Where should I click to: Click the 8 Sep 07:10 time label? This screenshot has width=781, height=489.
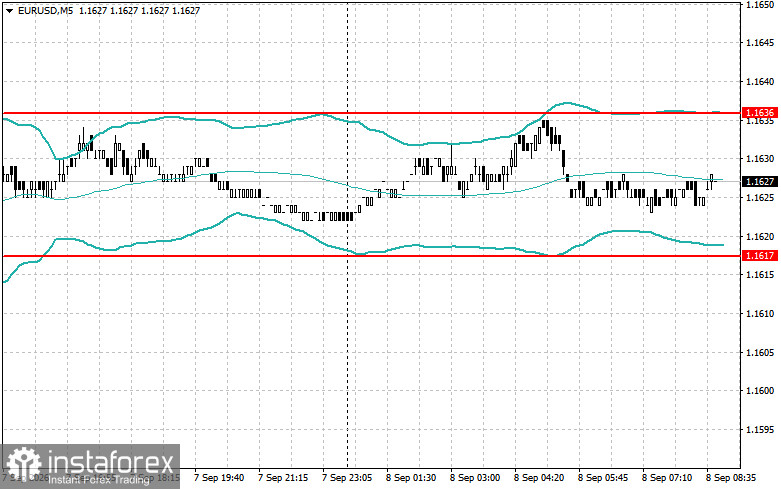(666, 478)
